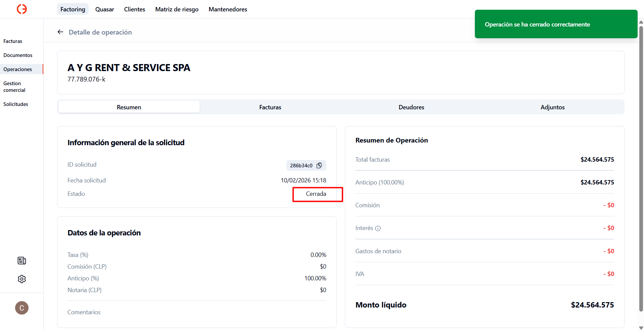
Task: Switch to the Facturas tab
Action: pos(270,107)
